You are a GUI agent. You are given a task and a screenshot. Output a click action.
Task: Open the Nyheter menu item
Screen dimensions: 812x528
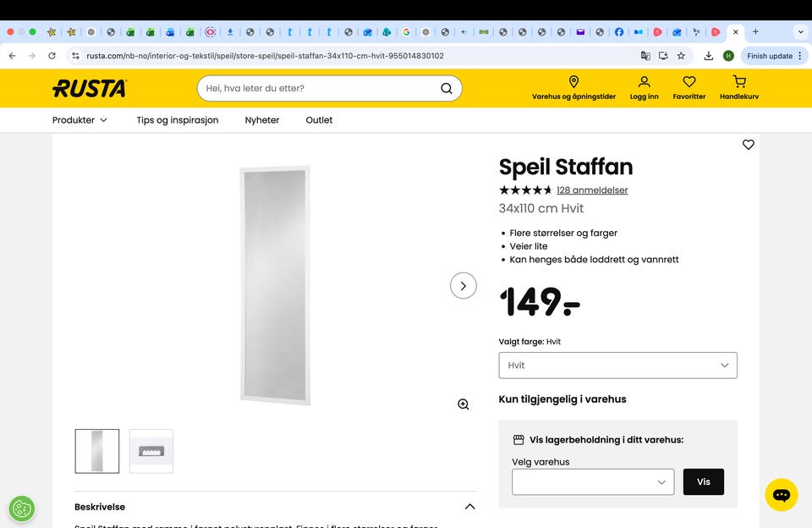click(x=262, y=120)
